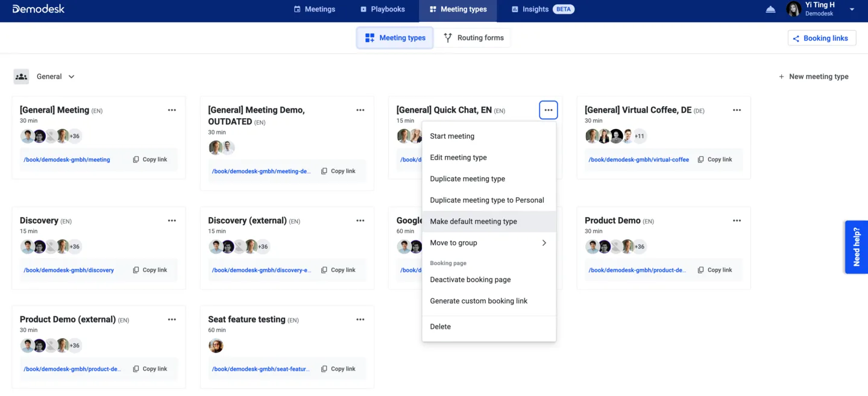This screenshot has height=396, width=868.
Task: Select the Meeting types top nav tab
Action: click(x=458, y=9)
